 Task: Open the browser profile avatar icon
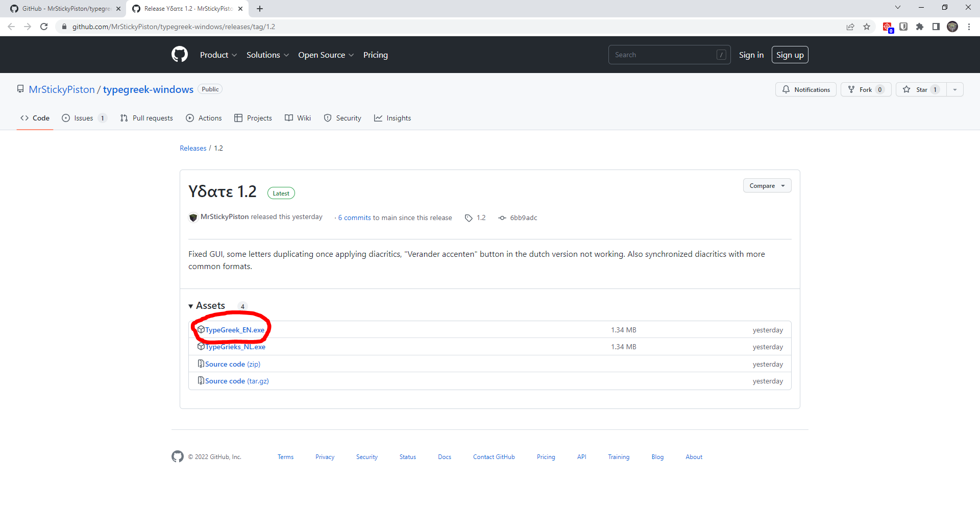coord(952,27)
